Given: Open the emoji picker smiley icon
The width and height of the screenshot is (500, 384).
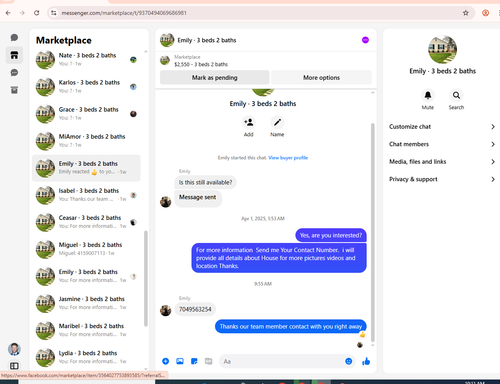Looking at the screenshot, I should click(348, 361).
